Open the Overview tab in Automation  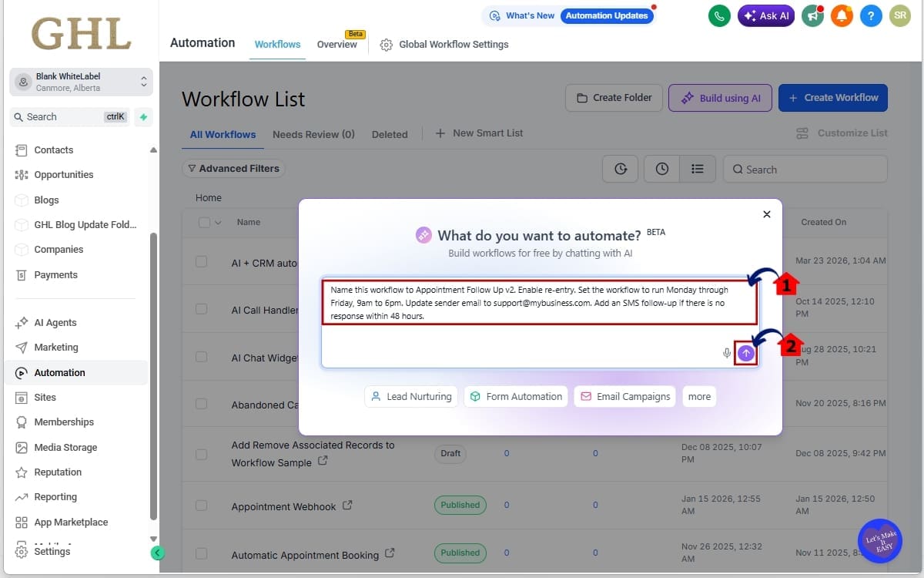pyautogui.click(x=336, y=44)
